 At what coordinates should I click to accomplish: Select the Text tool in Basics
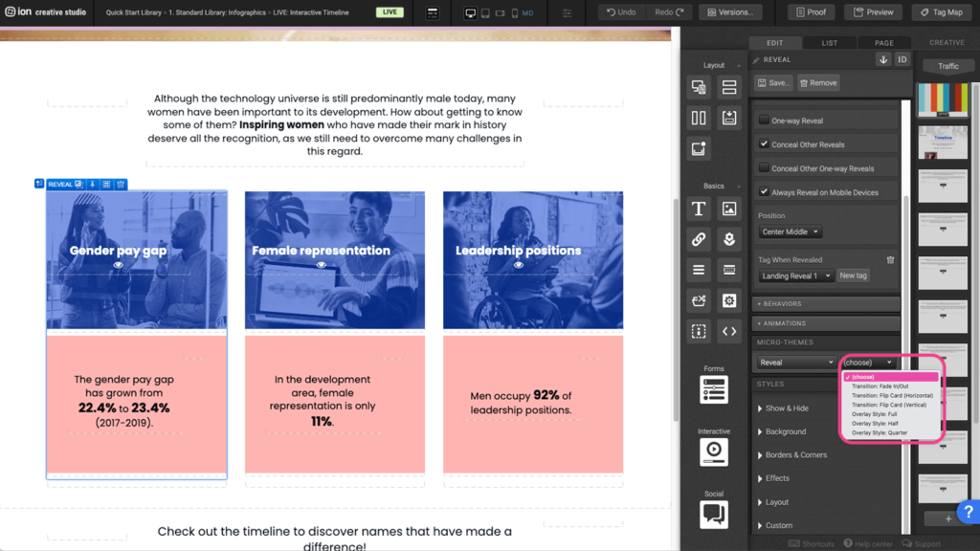tap(699, 209)
